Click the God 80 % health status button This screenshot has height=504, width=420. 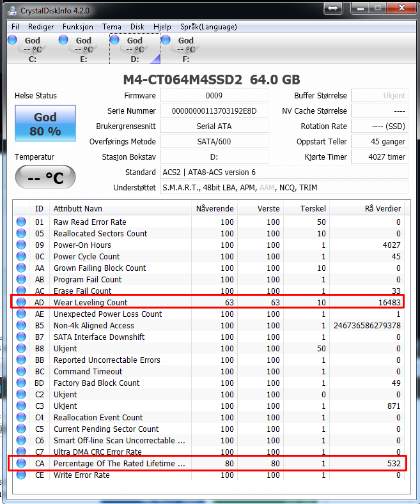click(x=45, y=123)
